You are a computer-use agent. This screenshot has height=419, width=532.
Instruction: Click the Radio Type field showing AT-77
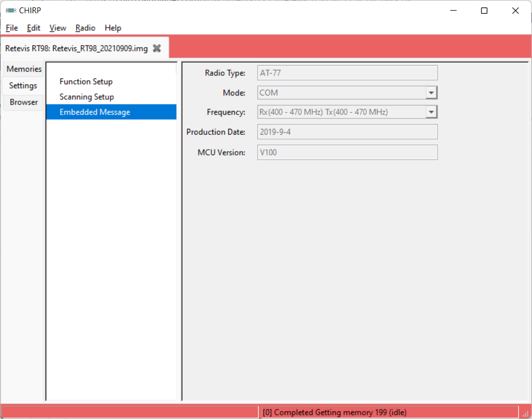[347, 73]
